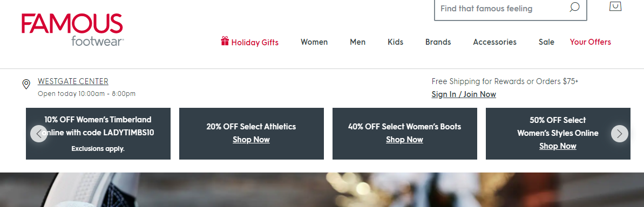Screen dimensions: 644x207
Task: Open the Men menu
Action: click(x=358, y=42)
